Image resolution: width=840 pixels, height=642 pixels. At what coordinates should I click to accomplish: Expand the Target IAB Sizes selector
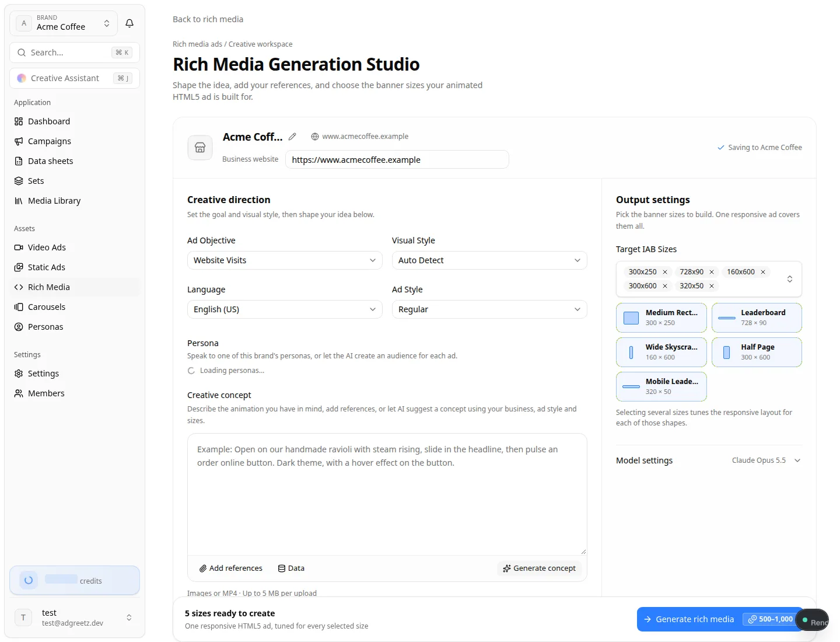790,279
